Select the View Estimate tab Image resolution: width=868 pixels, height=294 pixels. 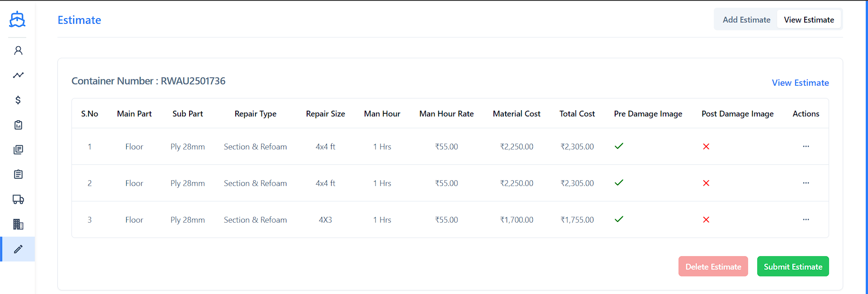pos(808,20)
